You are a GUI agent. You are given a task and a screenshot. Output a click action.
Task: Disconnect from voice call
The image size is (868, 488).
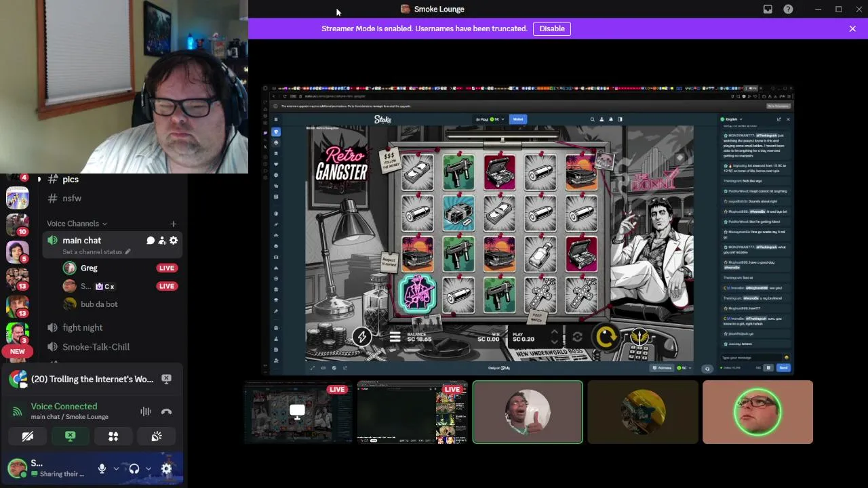tap(166, 411)
